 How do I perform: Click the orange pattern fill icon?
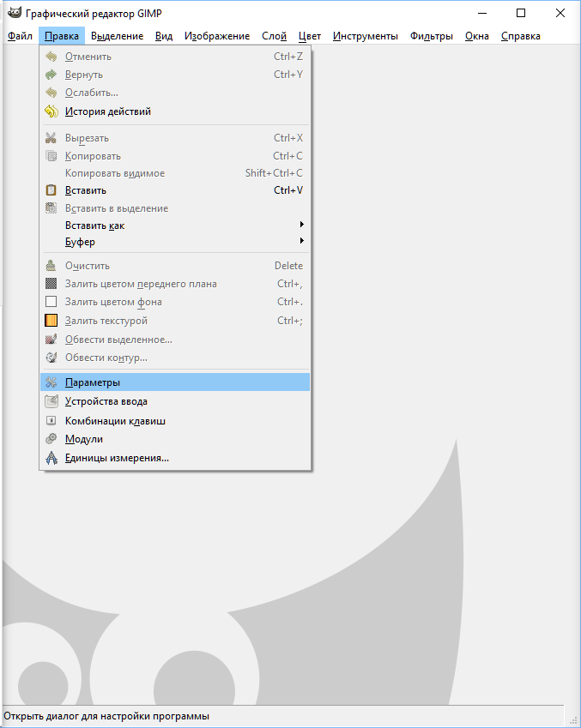click(x=51, y=321)
